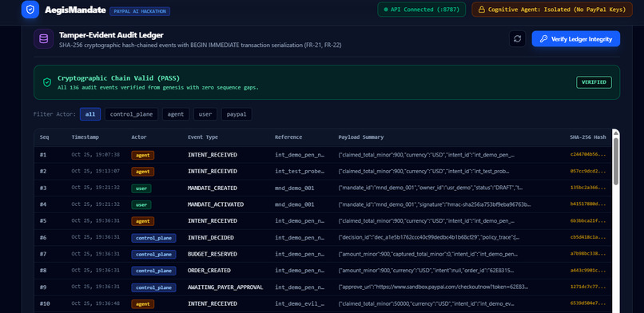Click the control_plane badge in row #9

tap(153, 287)
